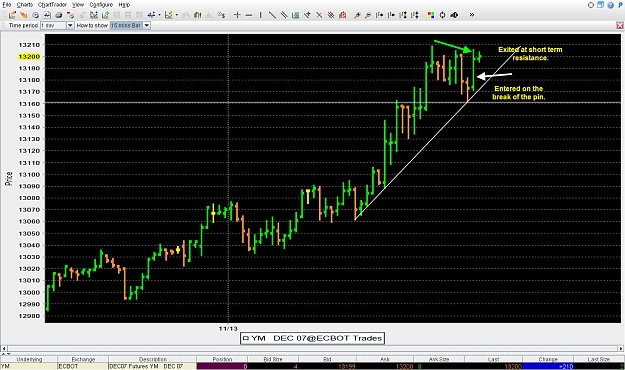This screenshot has height=370, width=625.
Task: Click the zoom in magnifier icon
Action: pos(357,15)
